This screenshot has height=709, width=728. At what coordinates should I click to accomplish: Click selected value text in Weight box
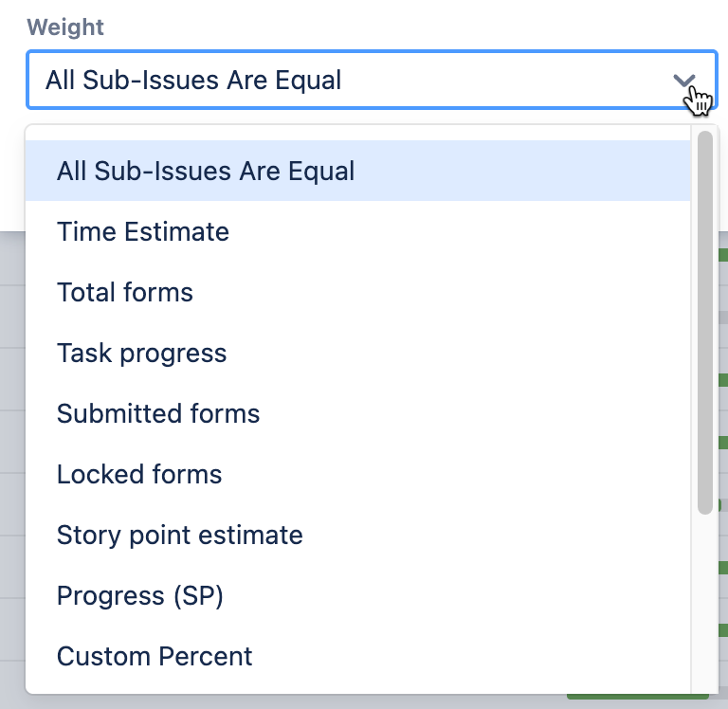coord(193,81)
